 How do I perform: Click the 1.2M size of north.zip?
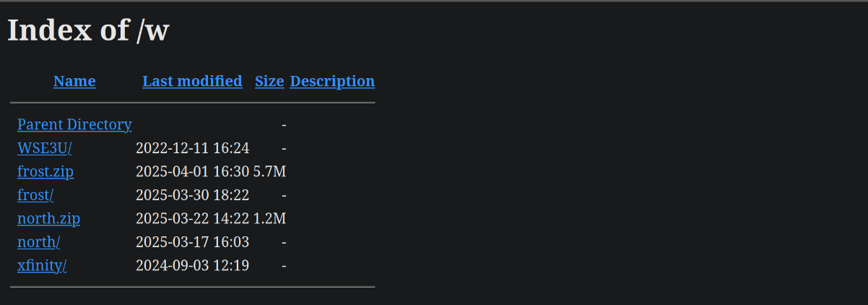pos(270,219)
